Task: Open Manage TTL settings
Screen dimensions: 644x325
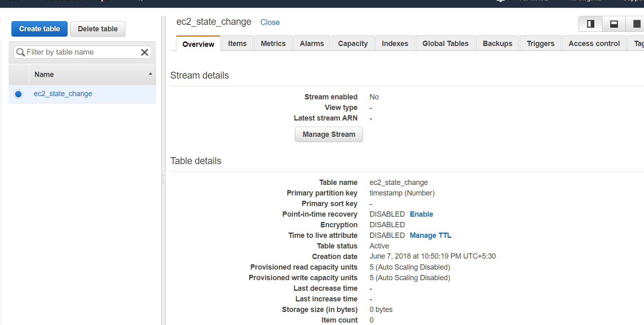Action: click(430, 235)
